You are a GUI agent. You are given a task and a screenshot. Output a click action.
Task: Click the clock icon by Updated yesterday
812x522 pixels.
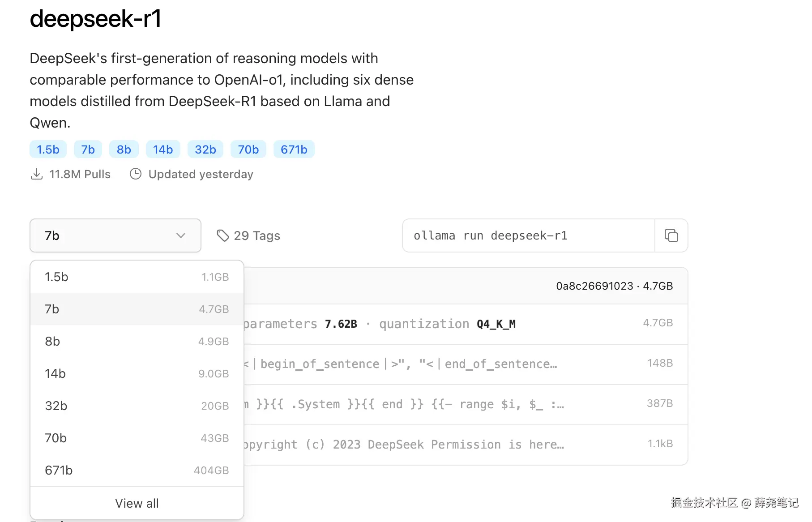[x=135, y=174]
